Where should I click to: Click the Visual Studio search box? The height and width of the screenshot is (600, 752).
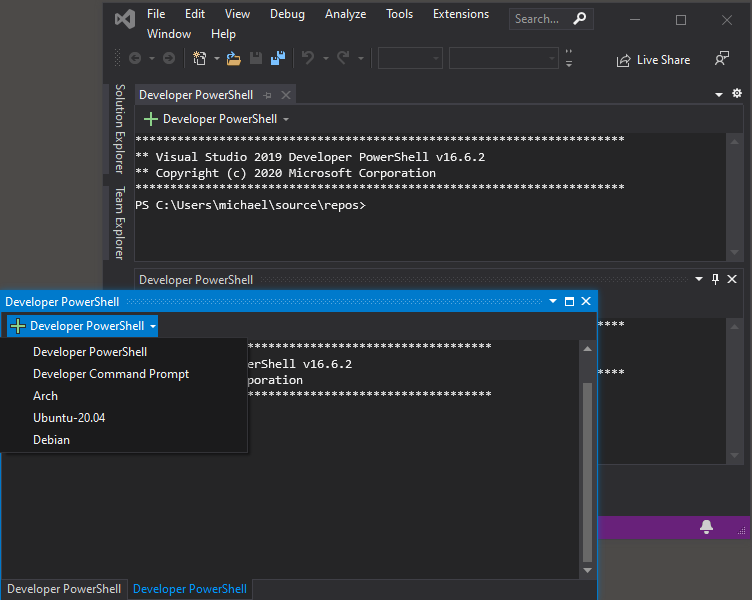point(551,19)
